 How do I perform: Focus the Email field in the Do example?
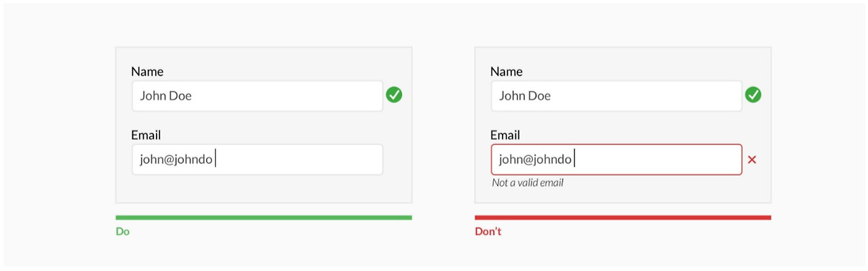click(x=258, y=160)
